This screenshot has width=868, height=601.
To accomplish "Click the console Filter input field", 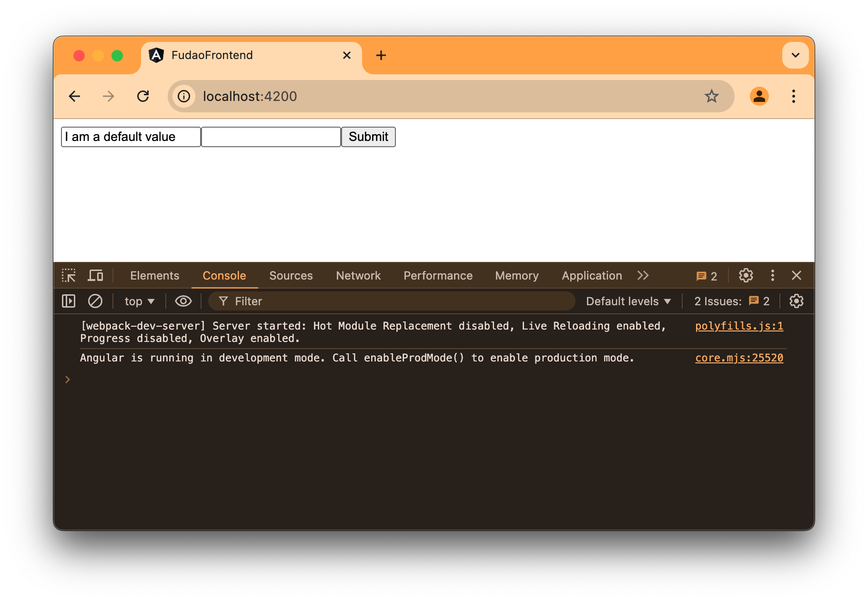I will click(333, 301).
